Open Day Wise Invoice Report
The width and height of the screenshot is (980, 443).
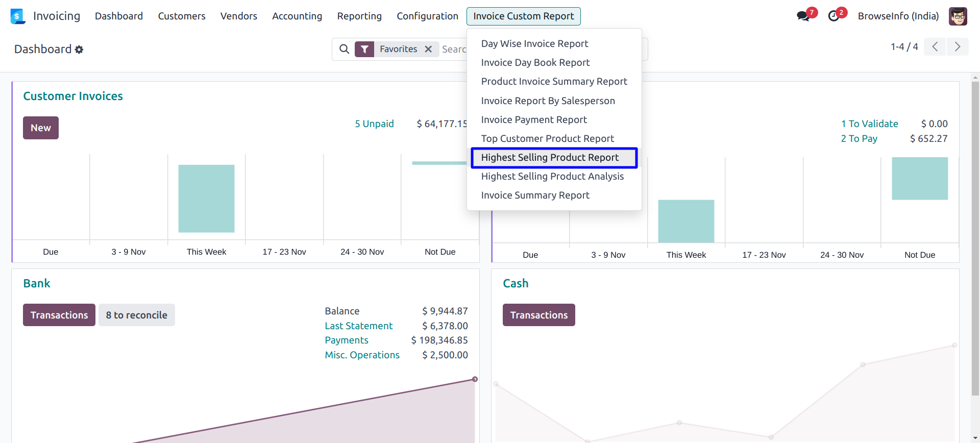tap(534, 44)
